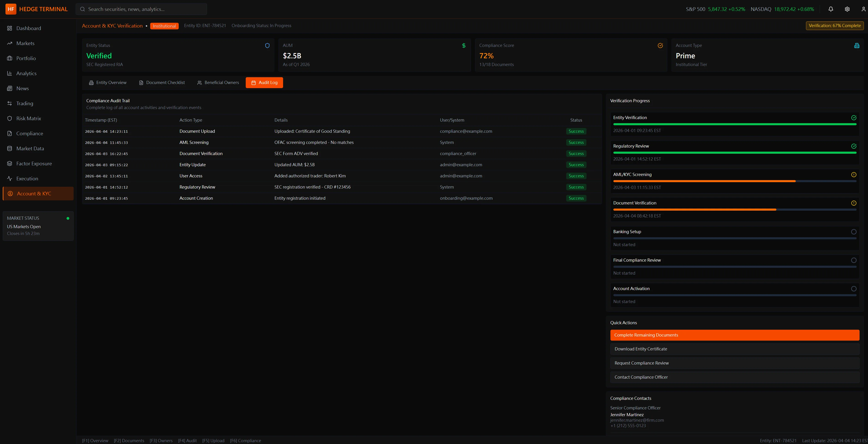Click the shield icon on Entity Status card
Viewport: 868px width, 444px height.
pyautogui.click(x=267, y=46)
